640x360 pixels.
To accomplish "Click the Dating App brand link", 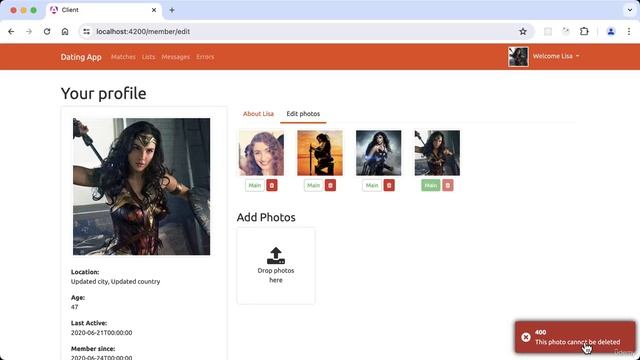I will coord(81,57).
